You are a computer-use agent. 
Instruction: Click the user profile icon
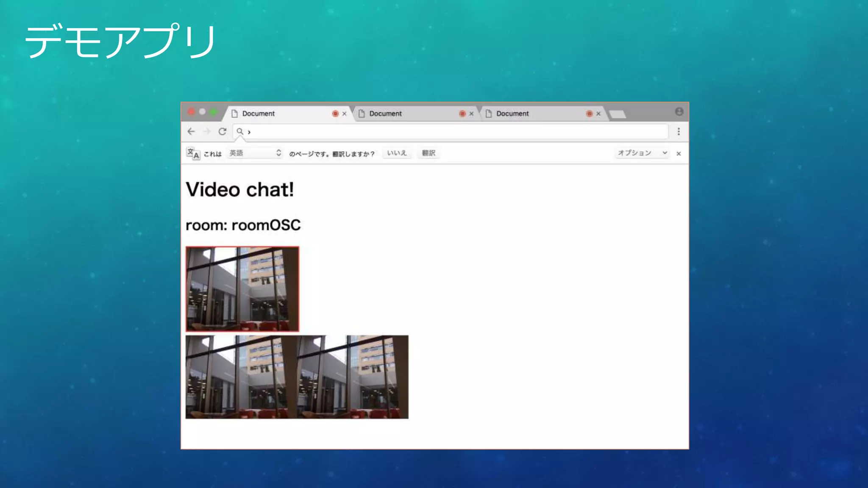[x=679, y=111]
